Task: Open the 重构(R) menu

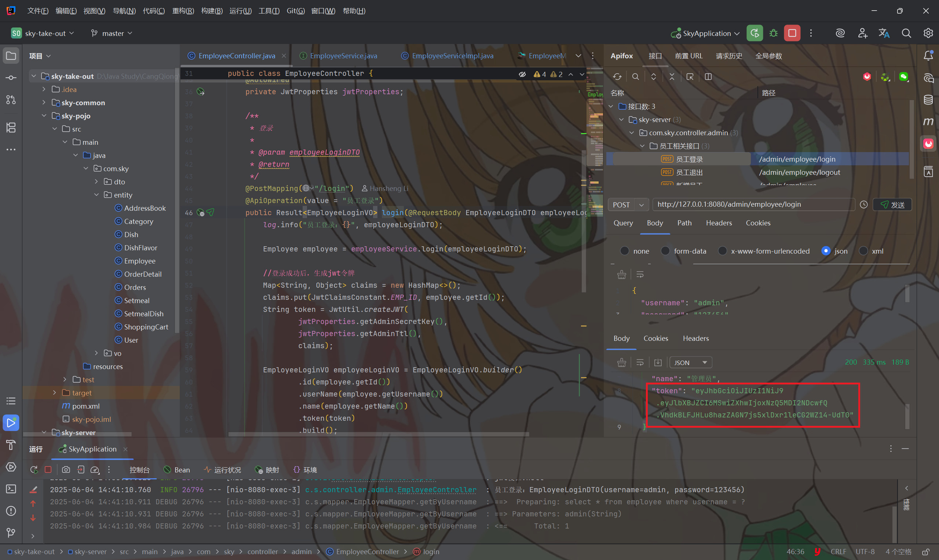Action: 183,11
